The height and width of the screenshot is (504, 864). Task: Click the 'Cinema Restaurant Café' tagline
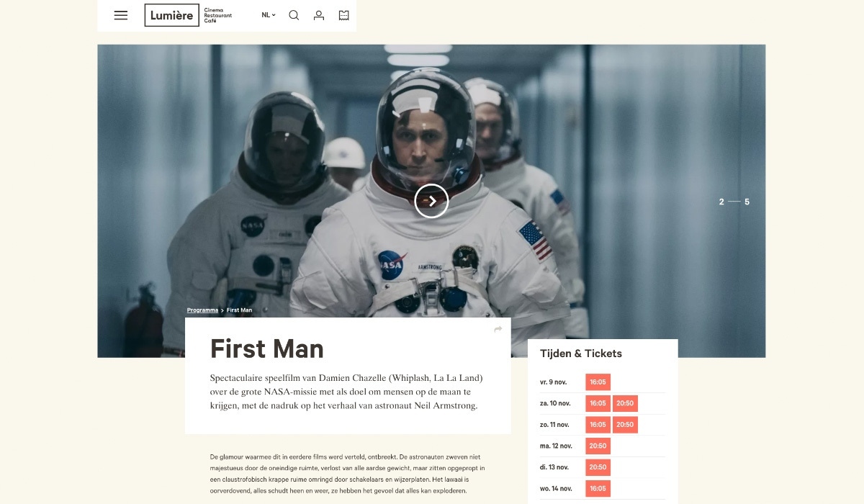(218, 15)
